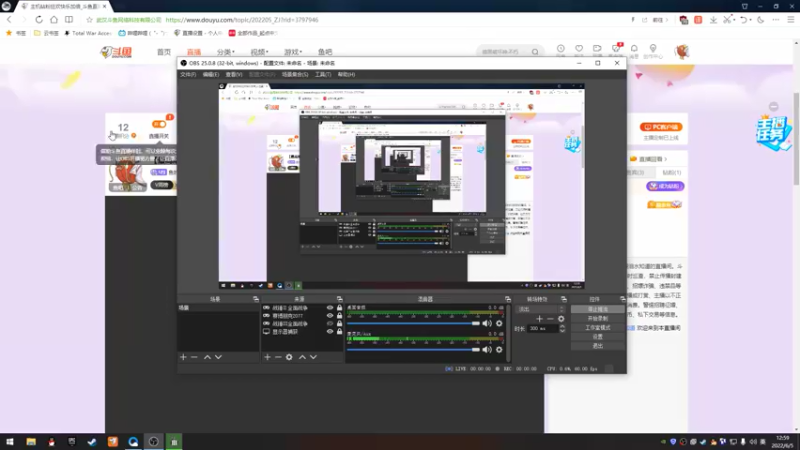Toggle lock on first source row
Image resolution: width=800 pixels, height=450 pixels.
point(339,308)
